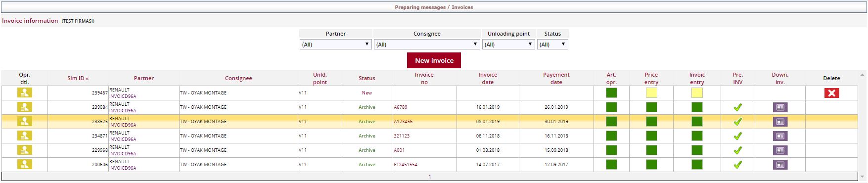Viewport: 868px width, 183px height.
Task: Click green Price entry square for A123456
Action: click(x=651, y=122)
